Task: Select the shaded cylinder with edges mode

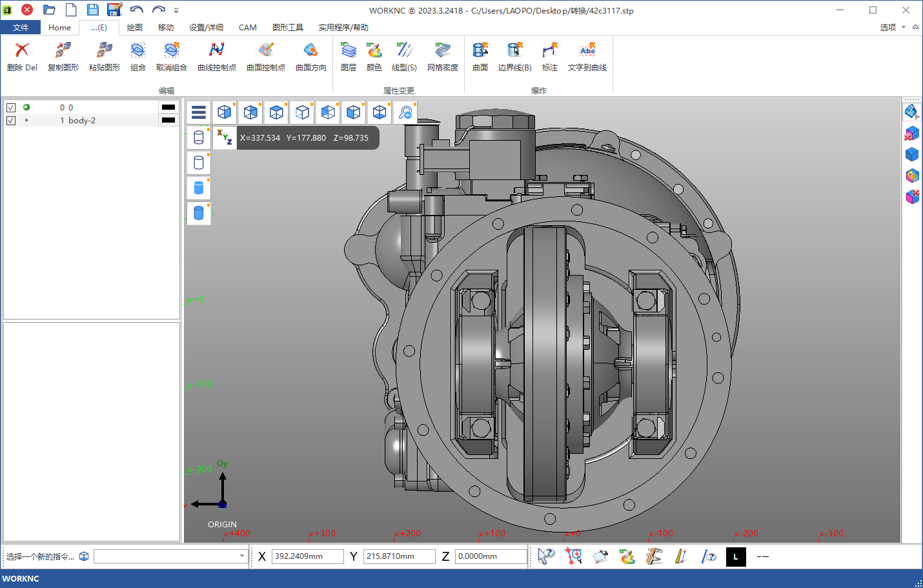Action: point(199,213)
